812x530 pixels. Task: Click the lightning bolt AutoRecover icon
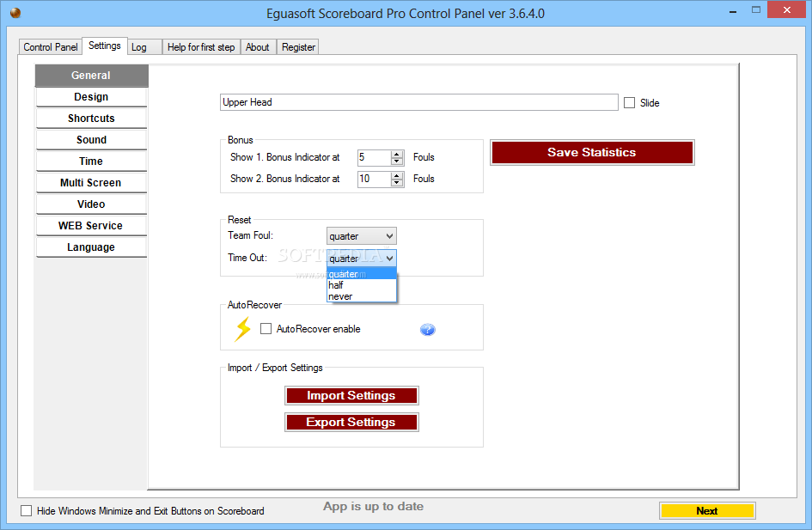[242, 329]
